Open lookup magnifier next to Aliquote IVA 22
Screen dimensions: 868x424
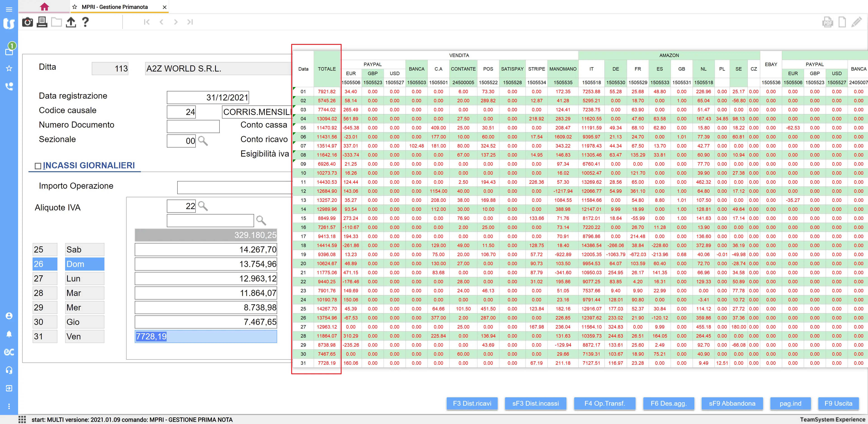(x=203, y=206)
